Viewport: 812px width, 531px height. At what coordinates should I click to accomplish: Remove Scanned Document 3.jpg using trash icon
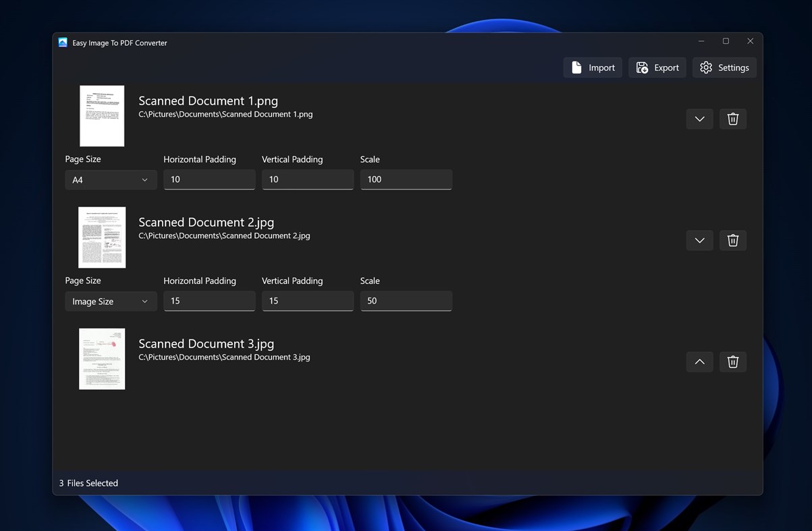click(732, 362)
